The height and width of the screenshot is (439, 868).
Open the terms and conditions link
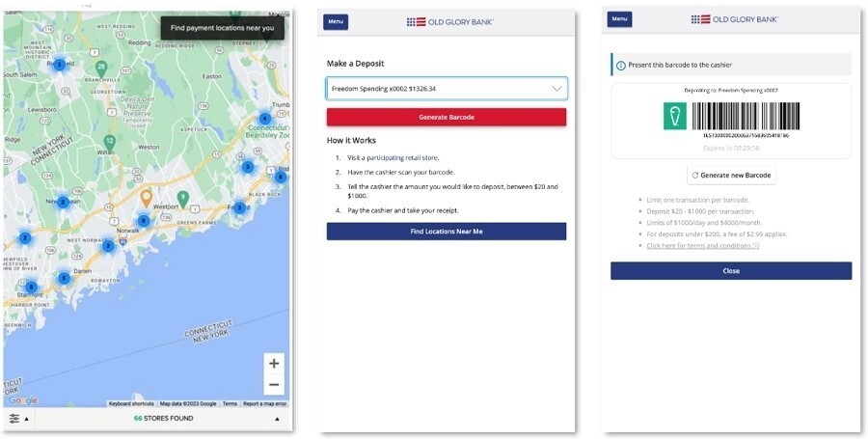[702, 245]
